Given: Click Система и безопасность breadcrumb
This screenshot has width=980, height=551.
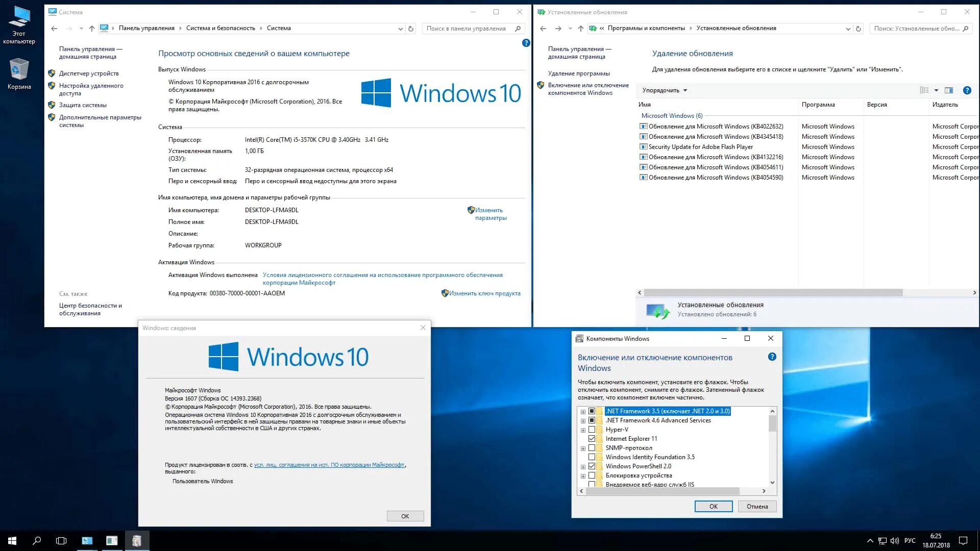Looking at the screenshot, I should click(x=220, y=28).
